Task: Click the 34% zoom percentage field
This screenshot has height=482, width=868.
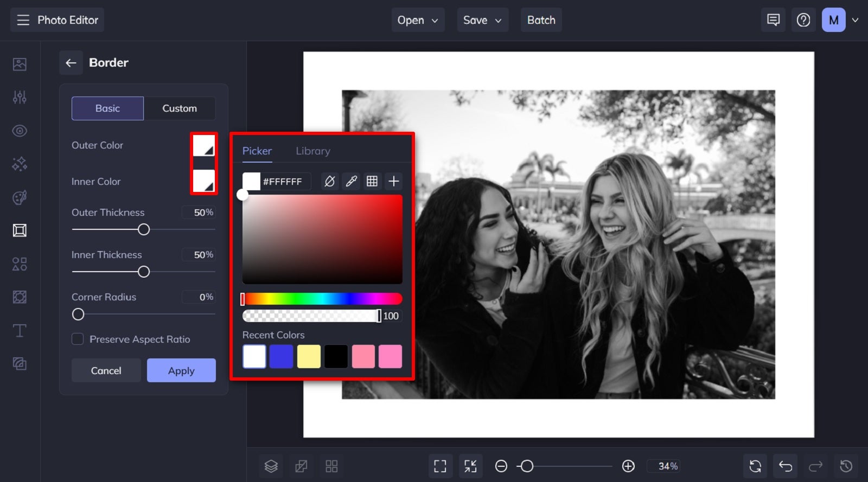Action: pyautogui.click(x=665, y=466)
